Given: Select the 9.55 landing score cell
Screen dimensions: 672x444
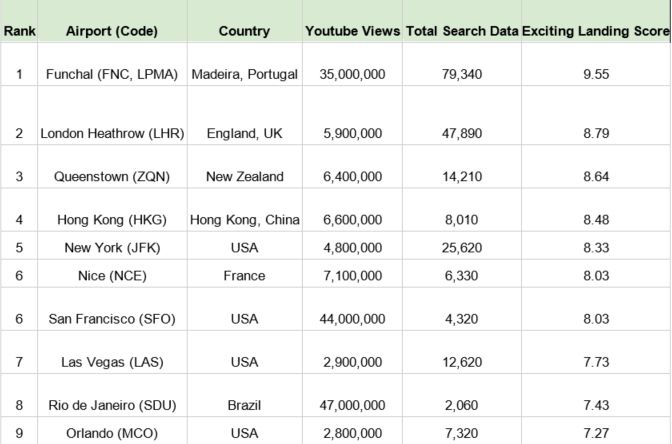Looking at the screenshot, I should [596, 75].
